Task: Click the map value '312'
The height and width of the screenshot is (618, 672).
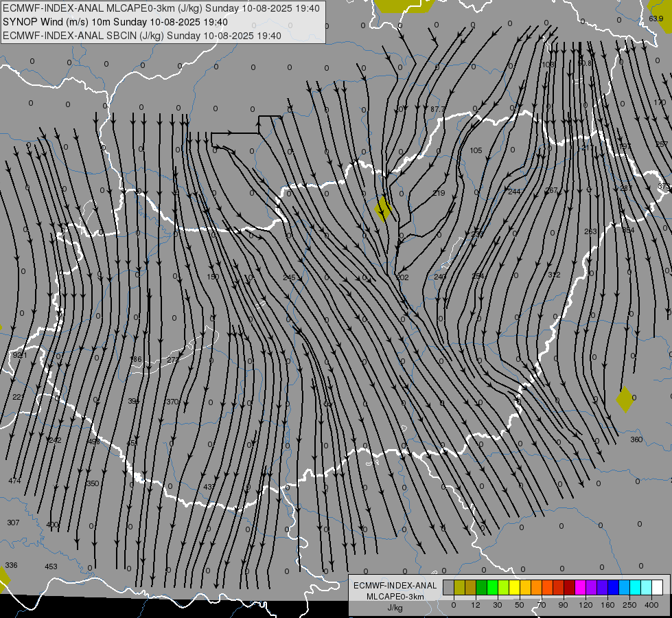Action: click(x=554, y=275)
